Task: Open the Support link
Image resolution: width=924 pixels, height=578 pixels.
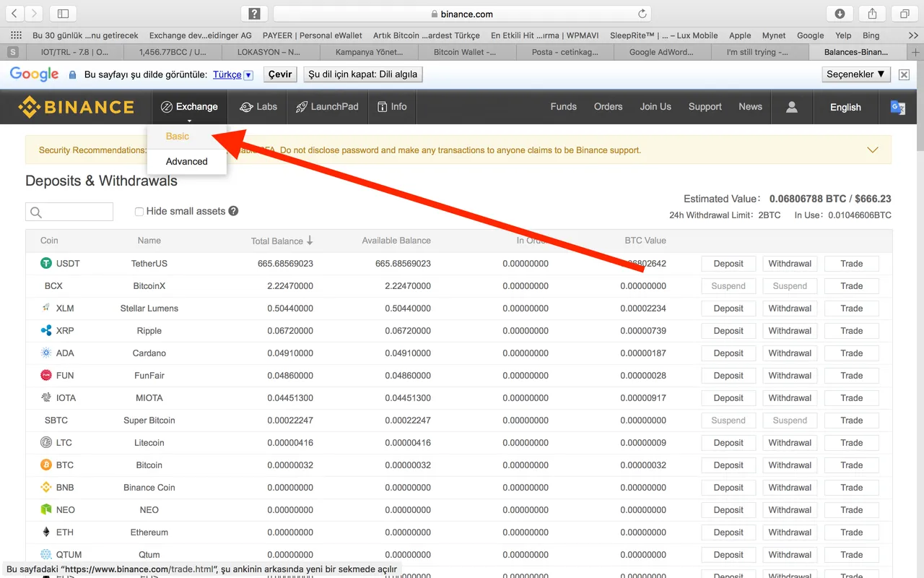Action: coord(705,107)
